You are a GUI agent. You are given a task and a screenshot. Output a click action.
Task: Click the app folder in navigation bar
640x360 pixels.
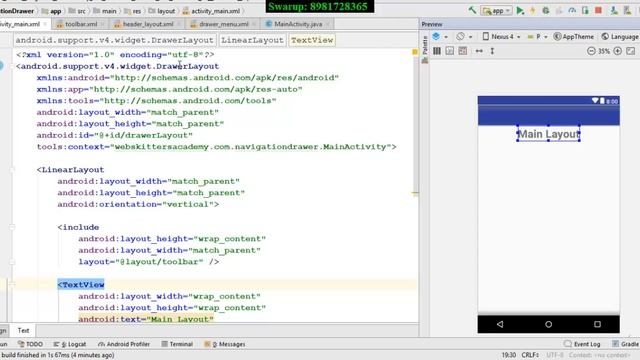pyautogui.click(x=52, y=11)
